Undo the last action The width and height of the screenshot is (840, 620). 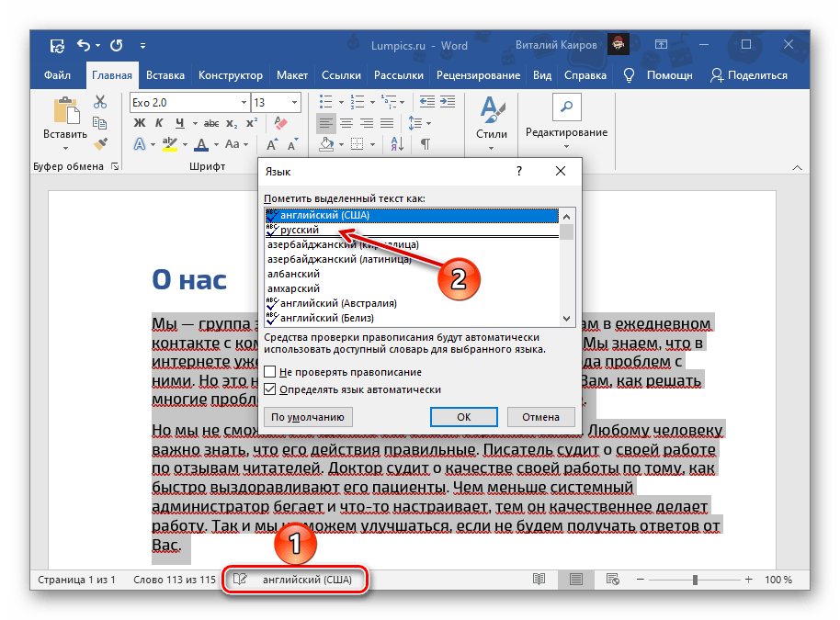point(84,46)
